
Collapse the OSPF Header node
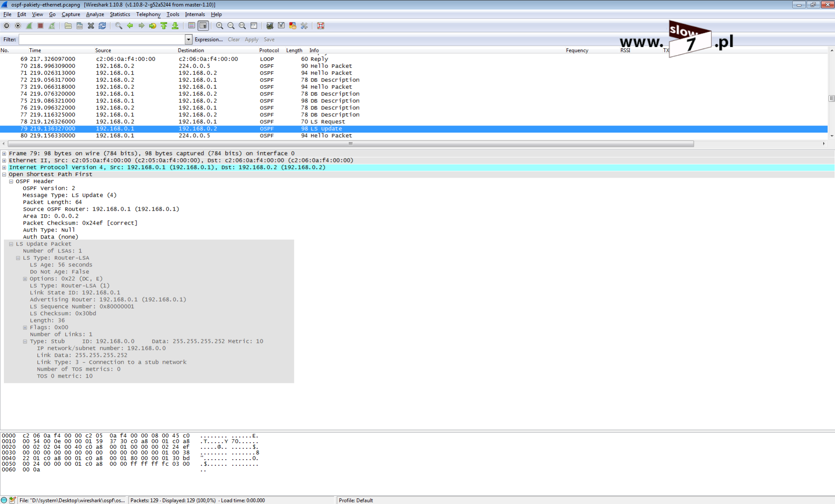(11, 181)
